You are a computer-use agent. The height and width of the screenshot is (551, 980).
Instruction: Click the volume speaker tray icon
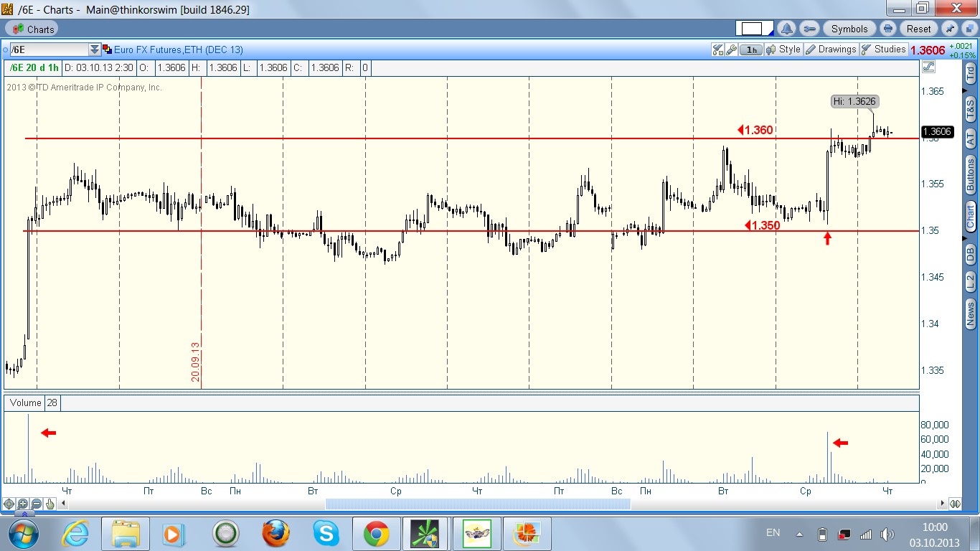pyautogui.click(x=887, y=534)
